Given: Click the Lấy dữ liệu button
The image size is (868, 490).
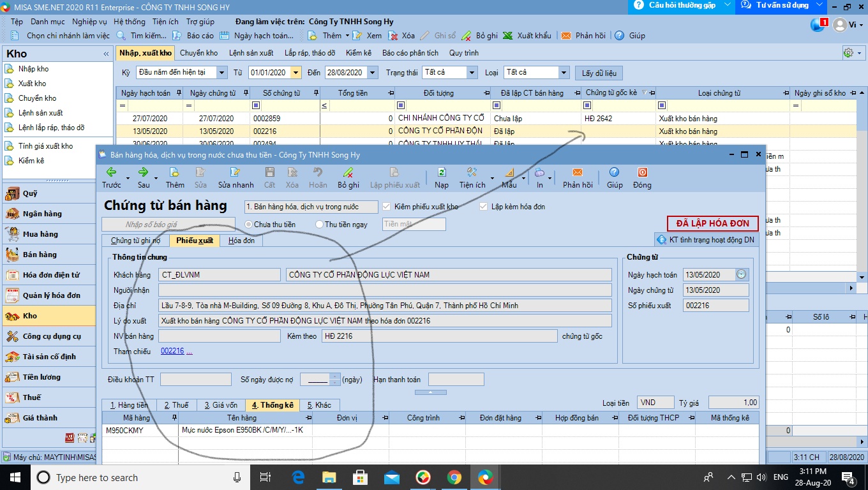Looking at the screenshot, I should click(598, 73).
